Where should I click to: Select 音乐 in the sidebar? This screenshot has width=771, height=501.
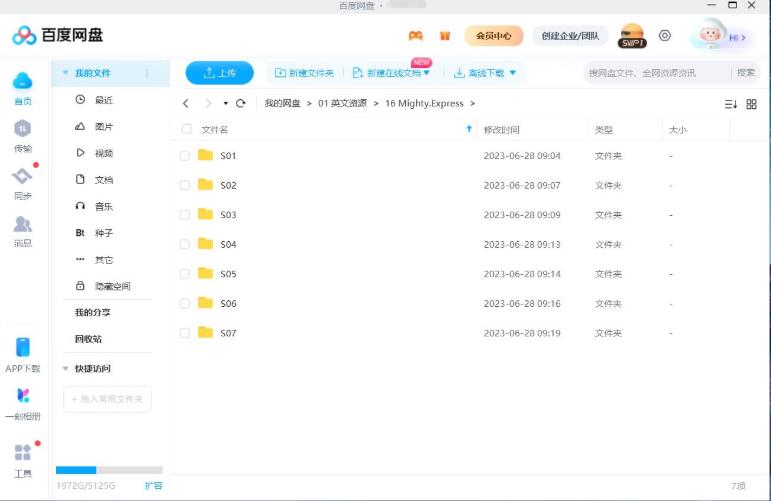[x=104, y=206]
